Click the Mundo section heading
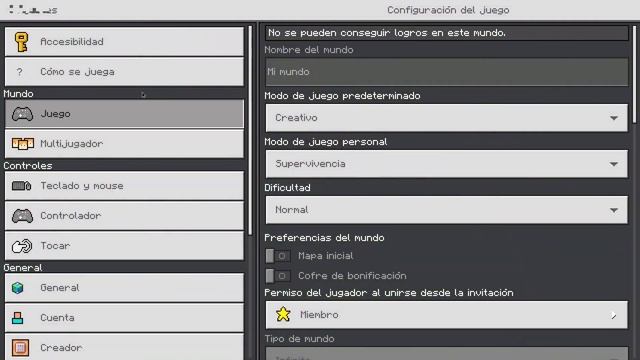640x360 pixels. [18, 94]
